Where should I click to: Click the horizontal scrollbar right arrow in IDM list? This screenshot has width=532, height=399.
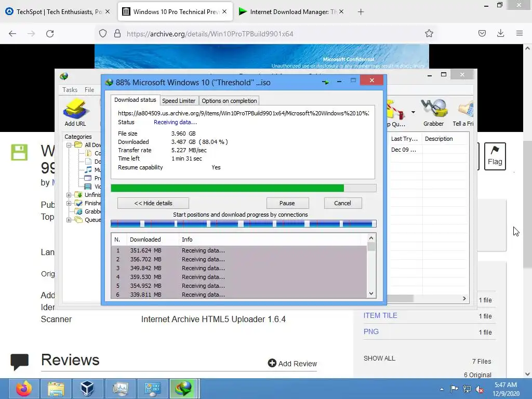click(x=464, y=299)
